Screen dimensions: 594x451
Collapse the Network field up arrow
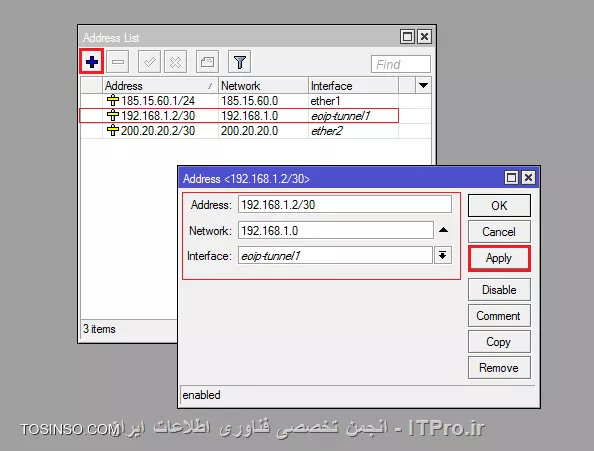coord(443,230)
